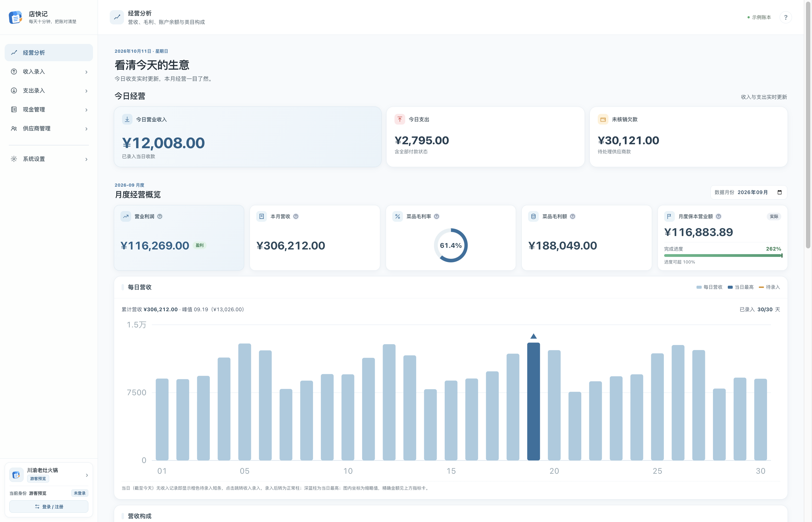Click the 盈利 tag beside ¥116,269.00
812x522 pixels.
(199, 245)
